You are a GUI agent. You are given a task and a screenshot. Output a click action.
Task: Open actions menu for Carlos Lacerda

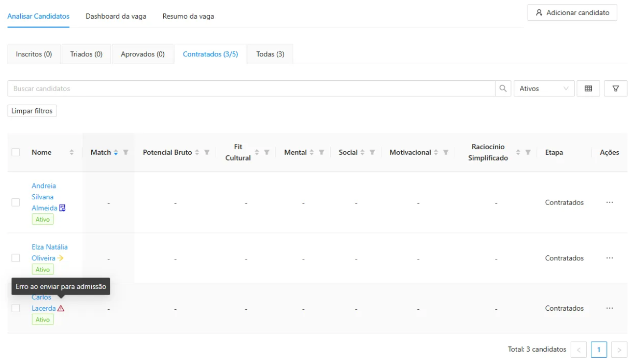tap(610, 308)
